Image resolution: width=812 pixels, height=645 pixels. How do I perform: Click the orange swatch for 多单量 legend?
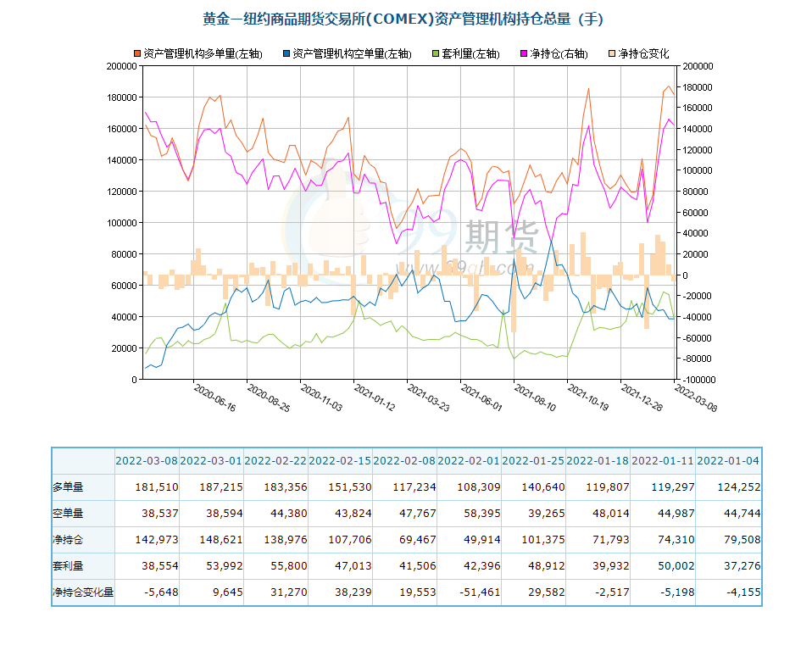(x=138, y=53)
